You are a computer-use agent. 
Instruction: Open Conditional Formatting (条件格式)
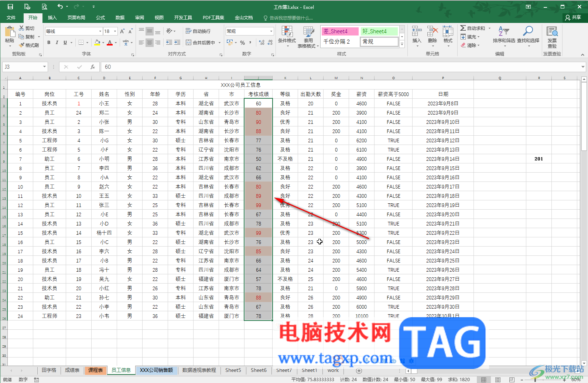click(x=287, y=37)
